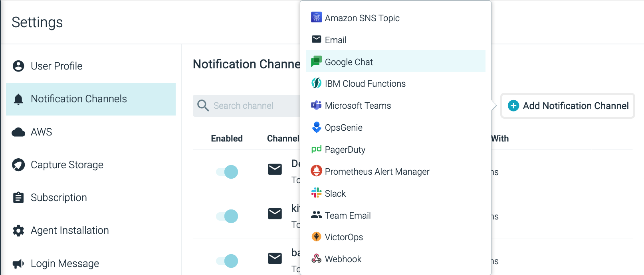Disable the first channel's enabled toggle

coord(227,172)
